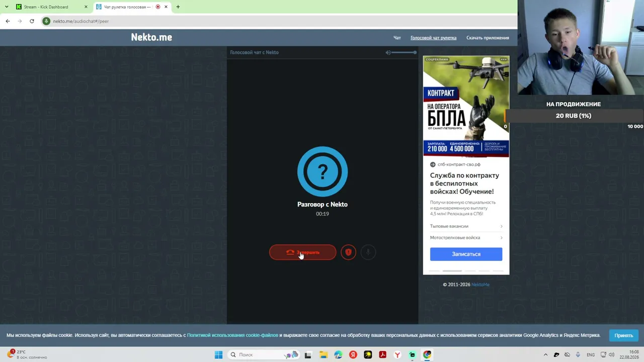Open the Windows Start menu

(x=218, y=355)
